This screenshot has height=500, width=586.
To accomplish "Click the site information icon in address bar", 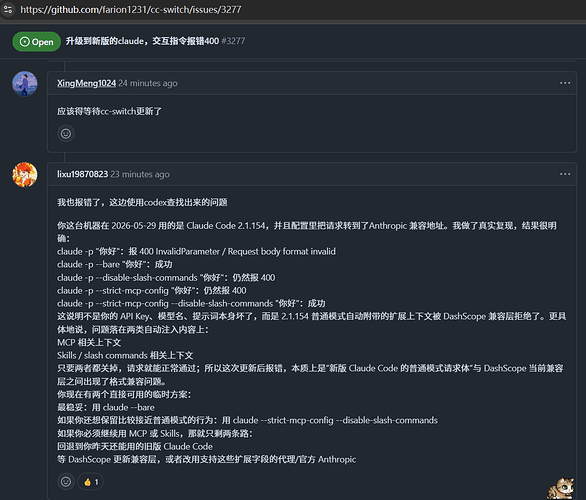I will tap(7, 9).
